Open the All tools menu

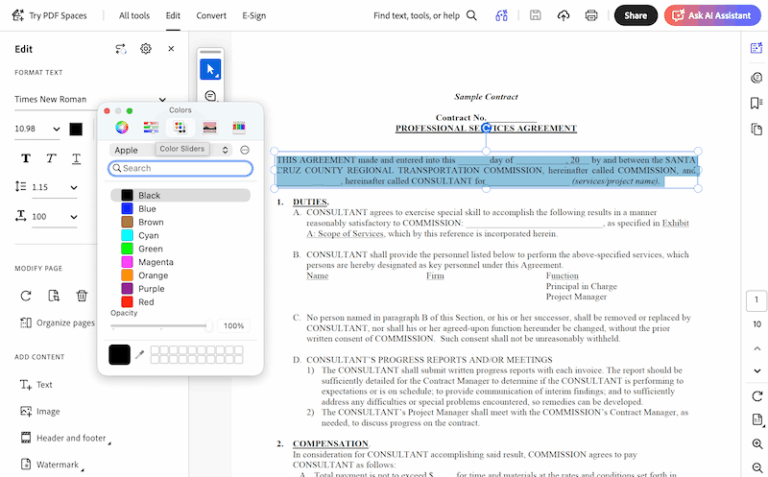coord(134,16)
